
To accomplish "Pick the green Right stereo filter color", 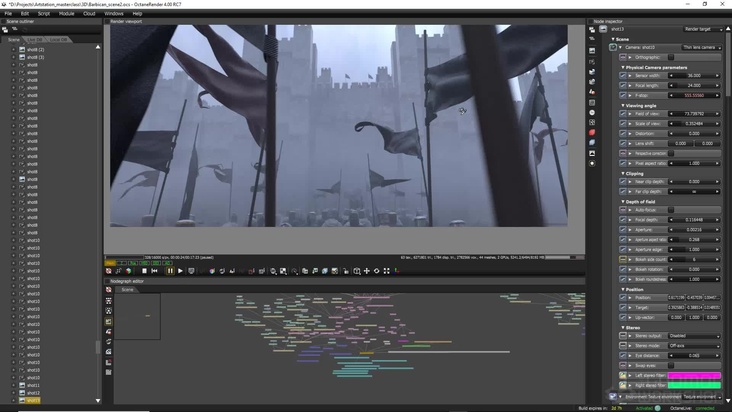I will 694,385.
